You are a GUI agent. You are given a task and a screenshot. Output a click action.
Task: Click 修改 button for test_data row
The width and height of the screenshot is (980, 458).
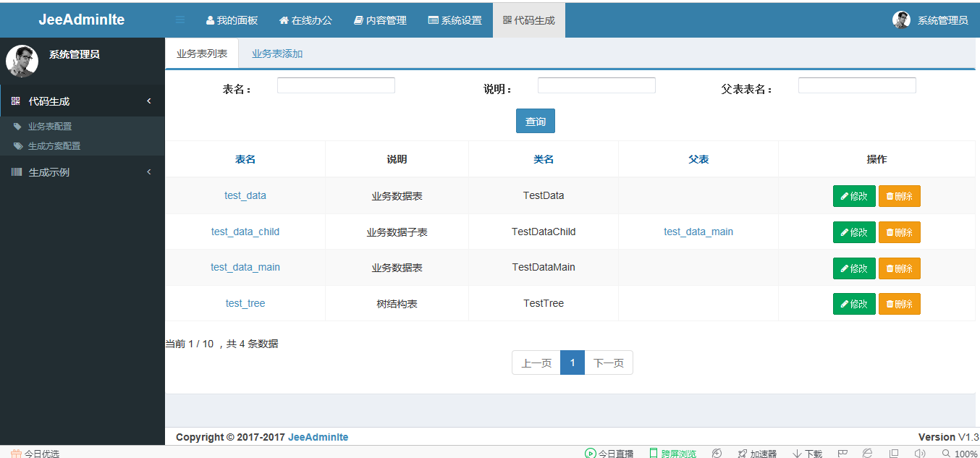854,196
